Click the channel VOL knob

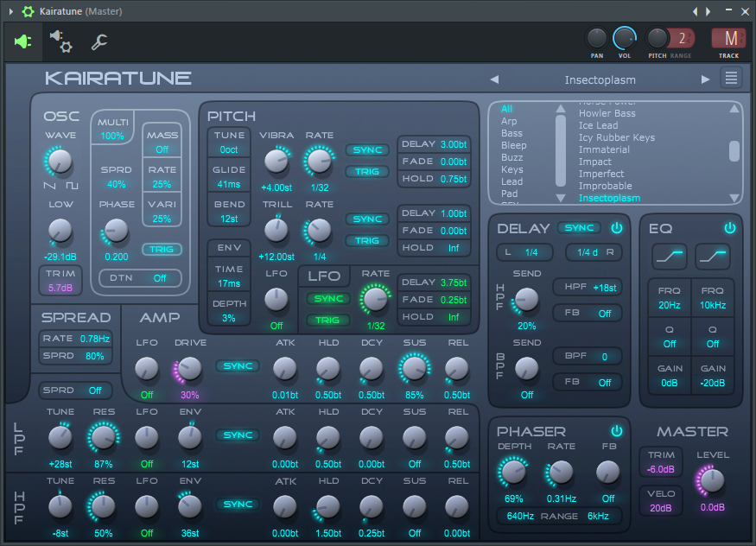pos(625,38)
